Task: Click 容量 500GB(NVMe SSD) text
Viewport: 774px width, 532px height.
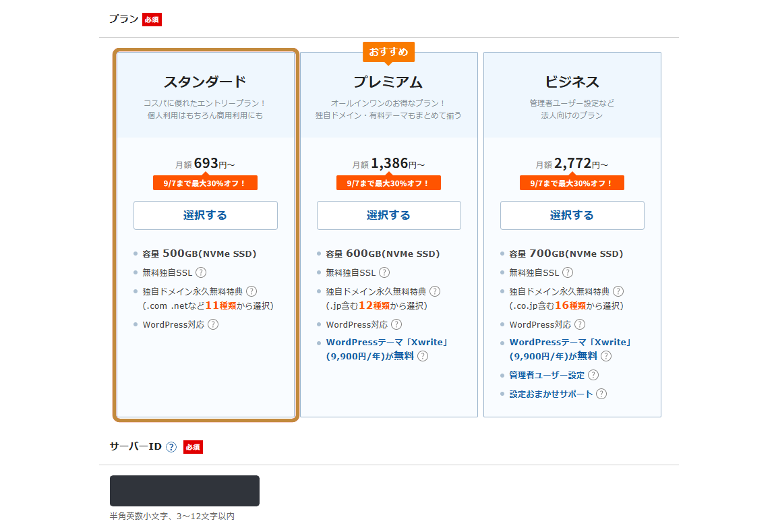Action: click(x=200, y=254)
